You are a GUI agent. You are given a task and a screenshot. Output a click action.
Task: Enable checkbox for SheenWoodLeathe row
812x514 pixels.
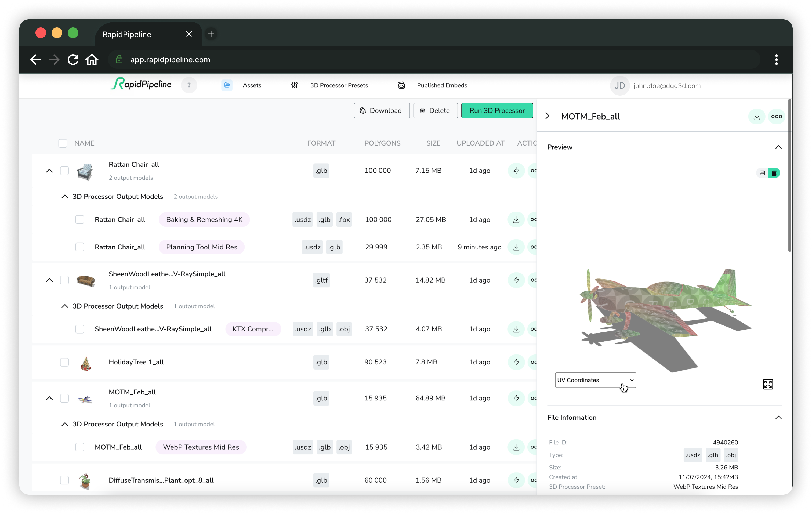pyautogui.click(x=64, y=280)
